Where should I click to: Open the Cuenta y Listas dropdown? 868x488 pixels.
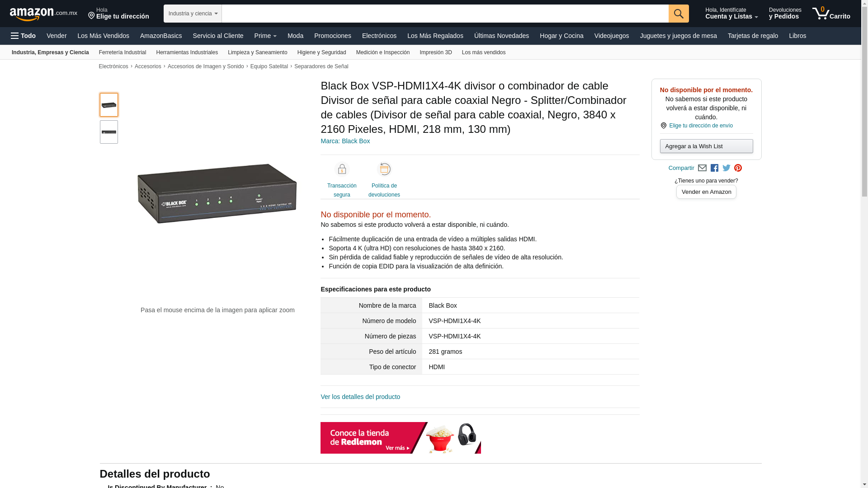tap(731, 14)
